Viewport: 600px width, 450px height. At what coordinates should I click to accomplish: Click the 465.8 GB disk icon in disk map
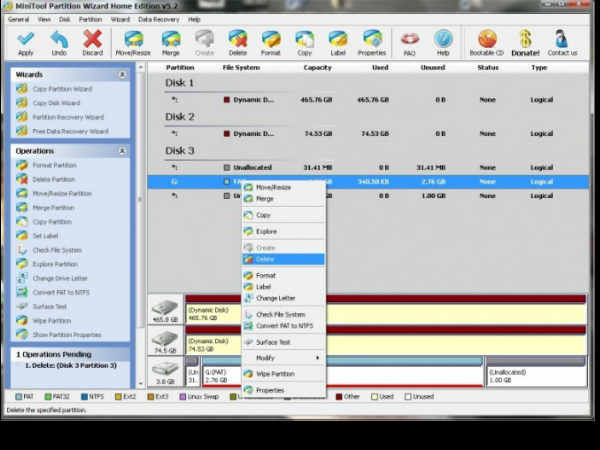pyautogui.click(x=165, y=310)
